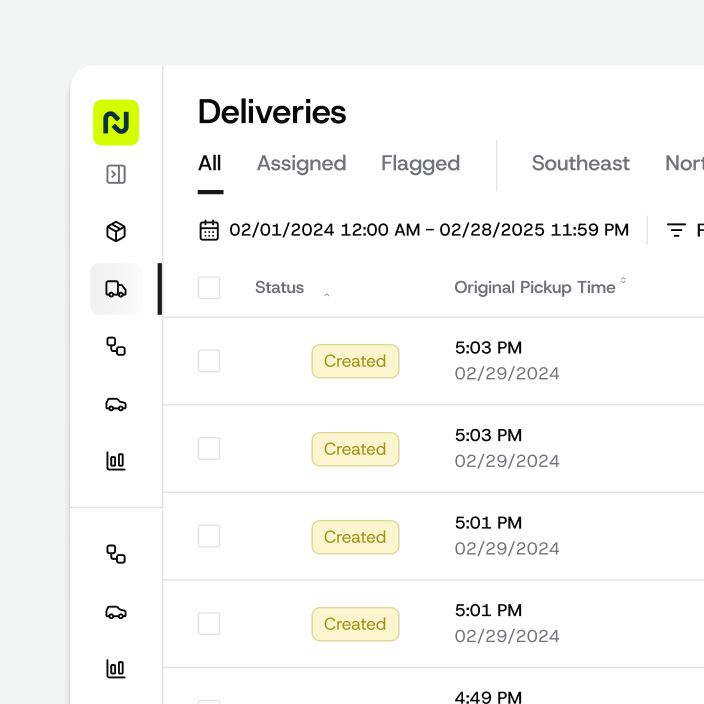Screen dimensions: 704x704
Task: Check the box for the second 5:03 PM delivery
Action: [209, 449]
